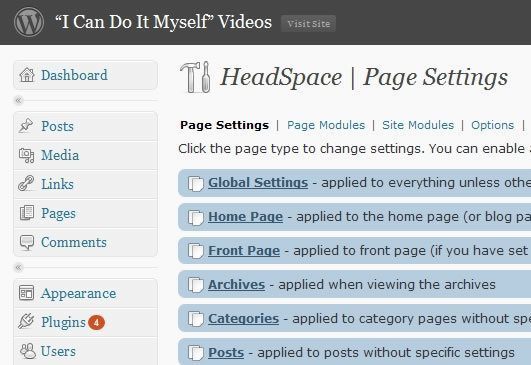Click the pushpin Posts icon
Viewport: 531px width, 365px height.
(26, 126)
